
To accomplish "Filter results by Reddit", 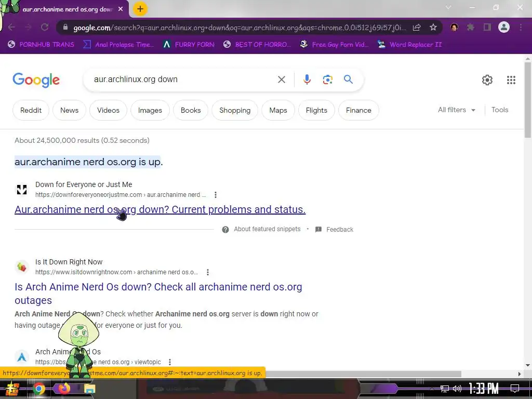I will [31, 110].
